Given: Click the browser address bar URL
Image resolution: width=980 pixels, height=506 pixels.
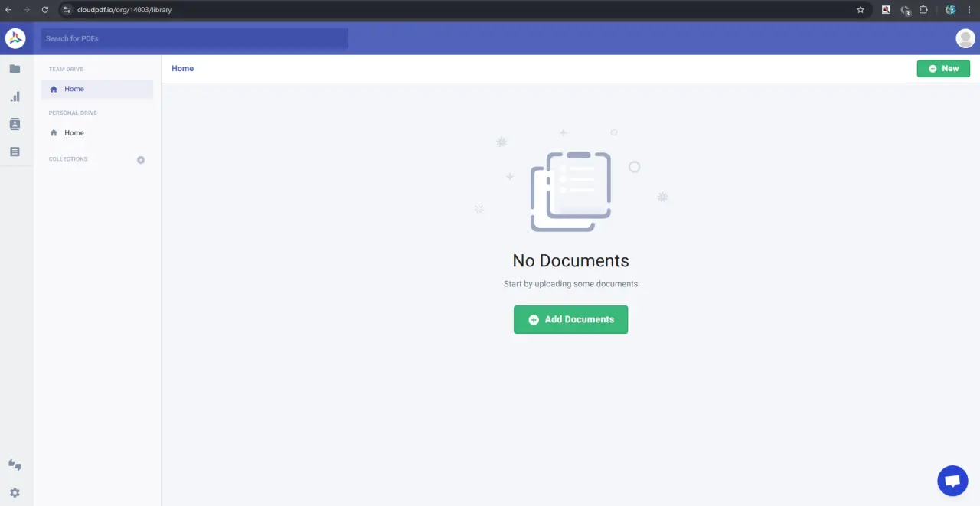Looking at the screenshot, I should tap(124, 10).
